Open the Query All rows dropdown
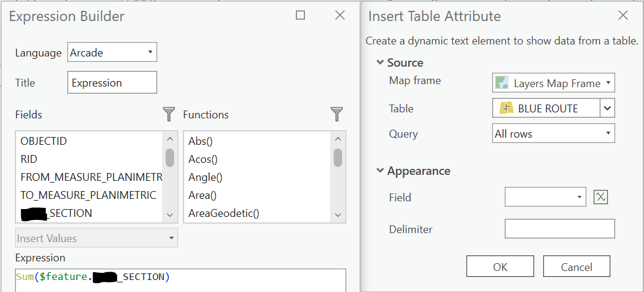The width and height of the screenshot is (644, 292). (x=553, y=134)
